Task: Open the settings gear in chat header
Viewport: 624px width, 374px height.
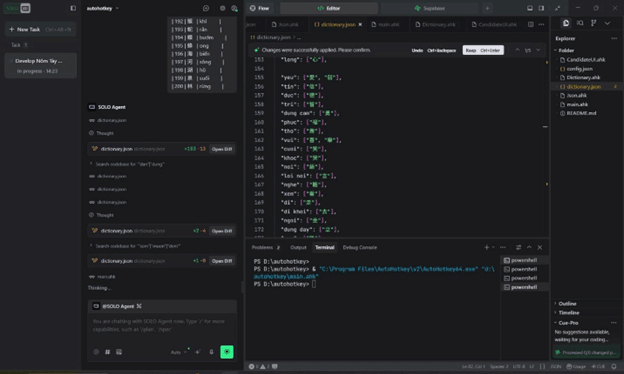Action: pyautogui.click(x=222, y=8)
